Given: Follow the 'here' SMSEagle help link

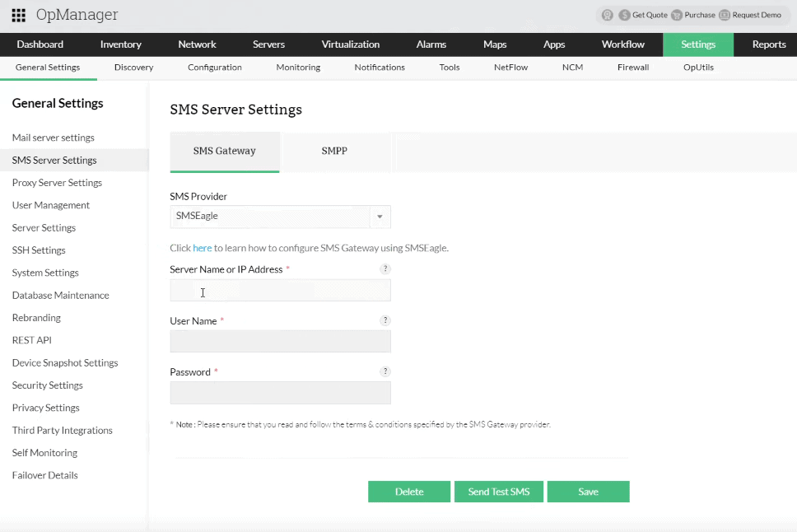Looking at the screenshot, I should 203,248.
